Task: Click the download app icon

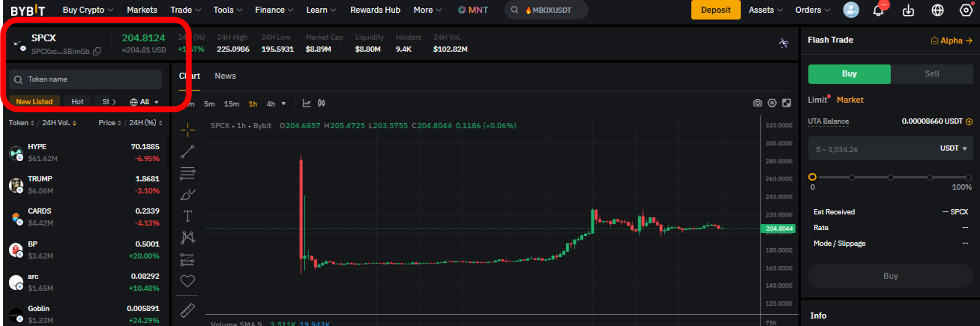Action: point(908,10)
